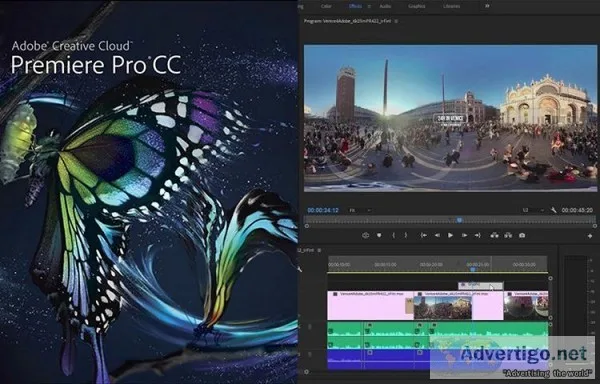This screenshot has width=600, height=384.
Task: Step back one frame
Action: [x=437, y=236]
